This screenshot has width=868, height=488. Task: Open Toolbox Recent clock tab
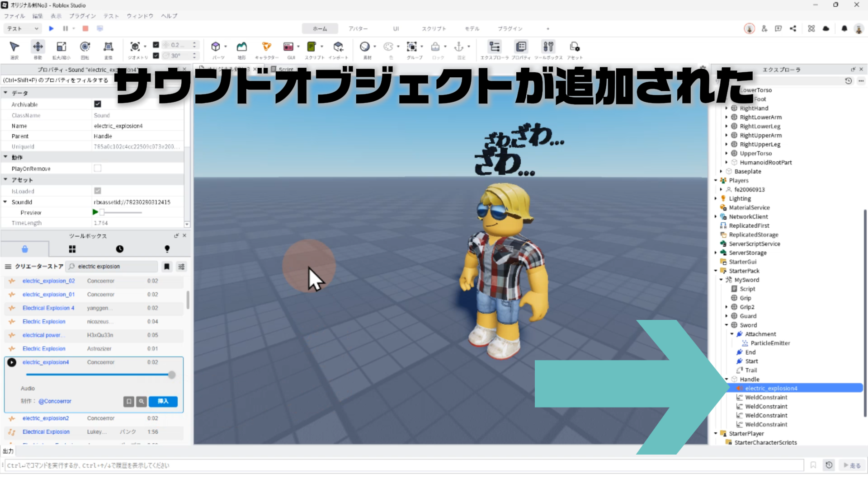[119, 249]
